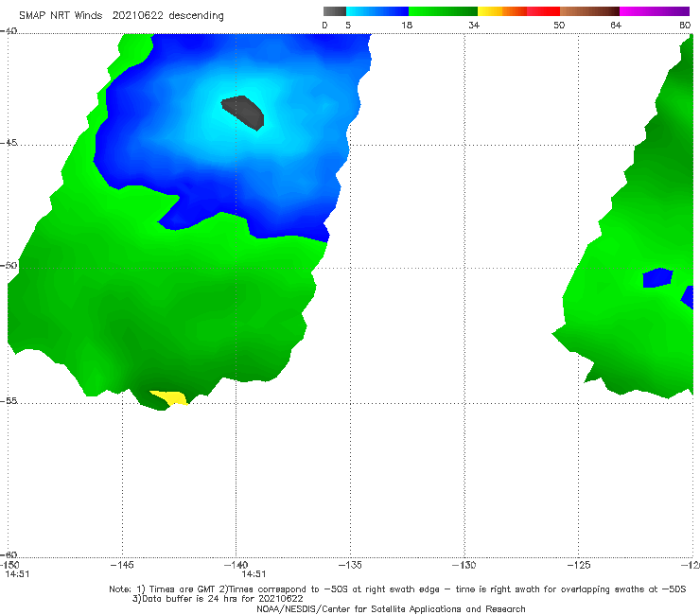Viewport: 700px width, 615px height.
Task: Click the latitude label -45
Action: point(9,143)
